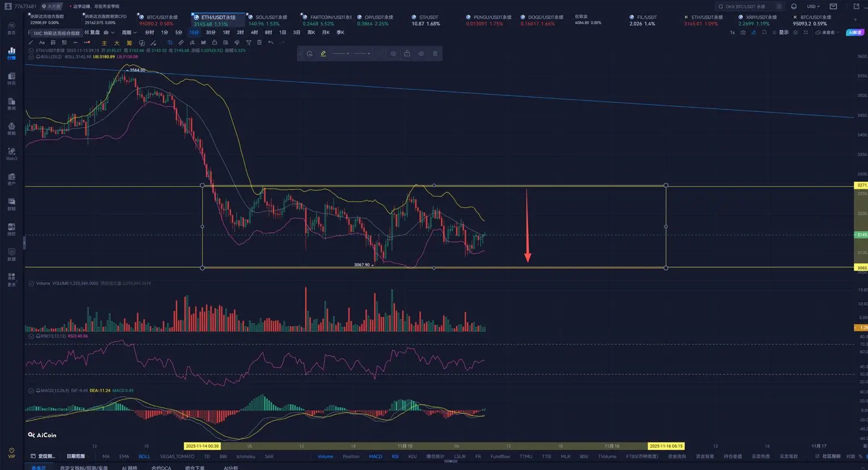Click the 2025-11-14 00:30 time axis marker
Screen dimensions: 868x470
click(202, 446)
